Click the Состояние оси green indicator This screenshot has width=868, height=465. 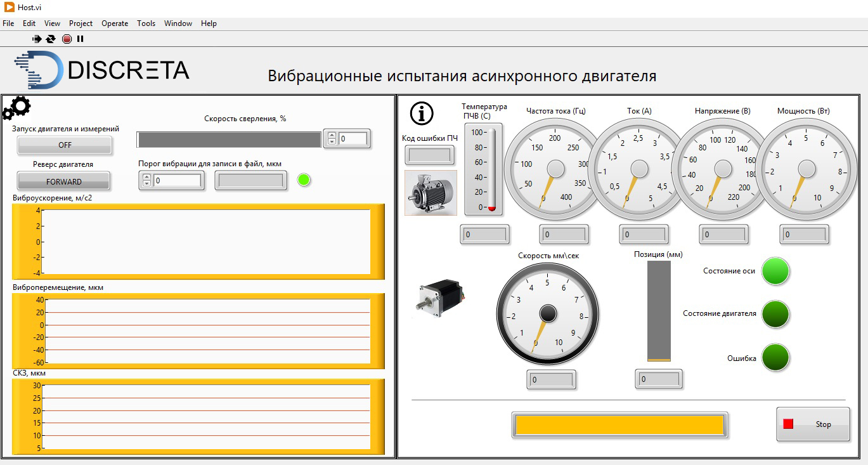(x=775, y=271)
